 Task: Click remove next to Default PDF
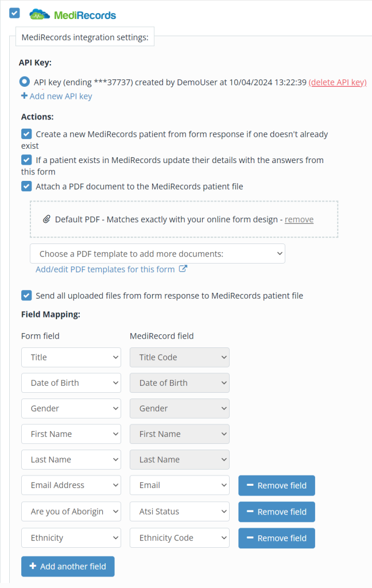click(x=299, y=219)
